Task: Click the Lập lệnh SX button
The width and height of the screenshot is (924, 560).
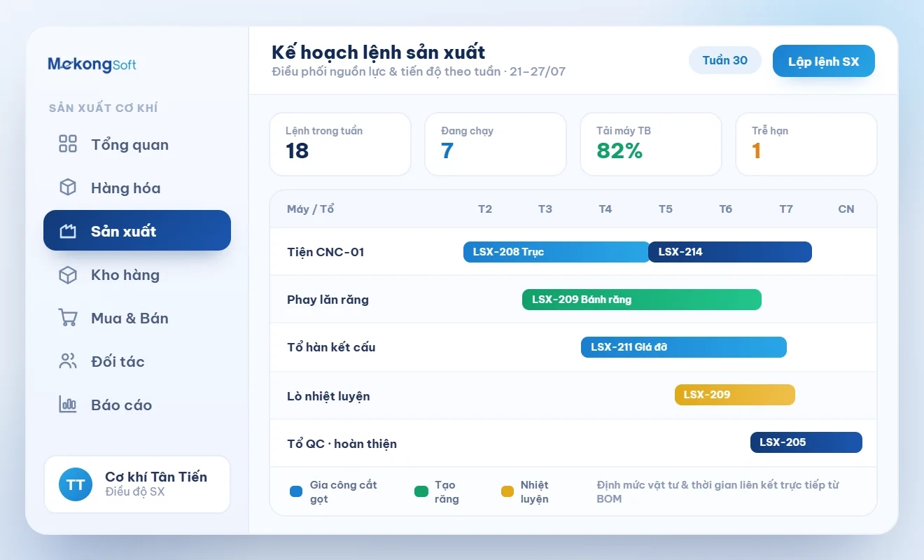Action: click(824, 62)
